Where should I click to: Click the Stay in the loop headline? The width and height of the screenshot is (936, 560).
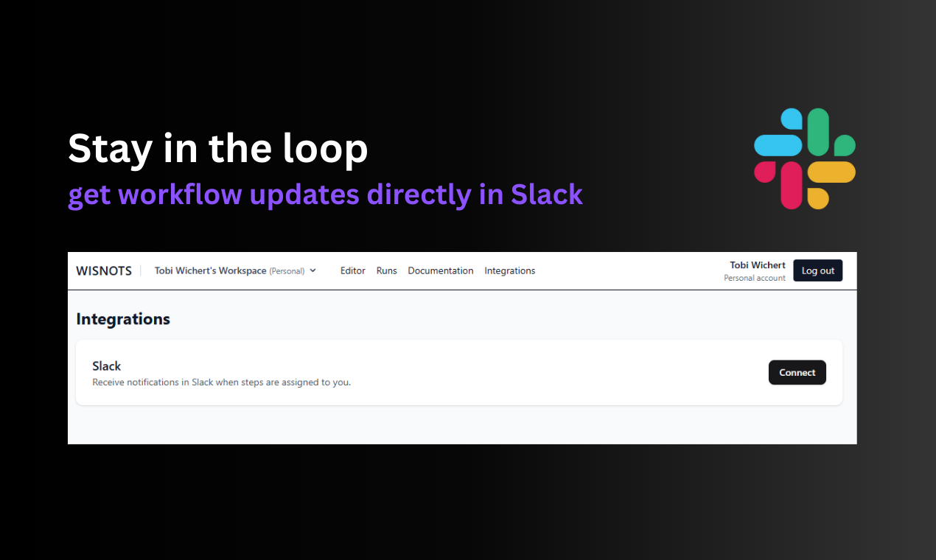pyautogui.click(x=218, y=149)
